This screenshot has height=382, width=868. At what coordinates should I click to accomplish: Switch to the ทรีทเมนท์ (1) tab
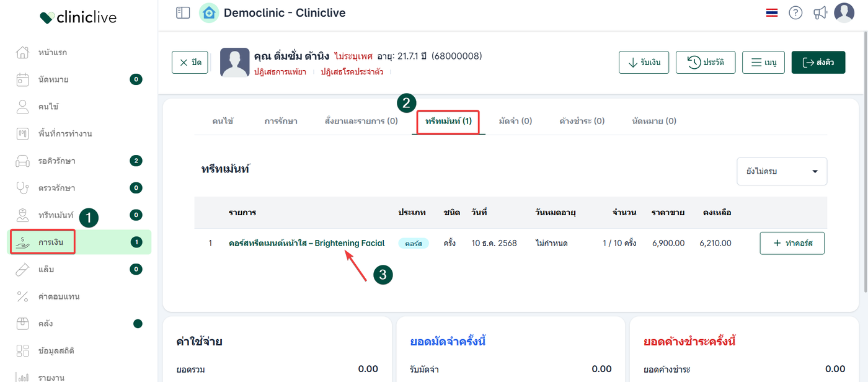point(448,121)
